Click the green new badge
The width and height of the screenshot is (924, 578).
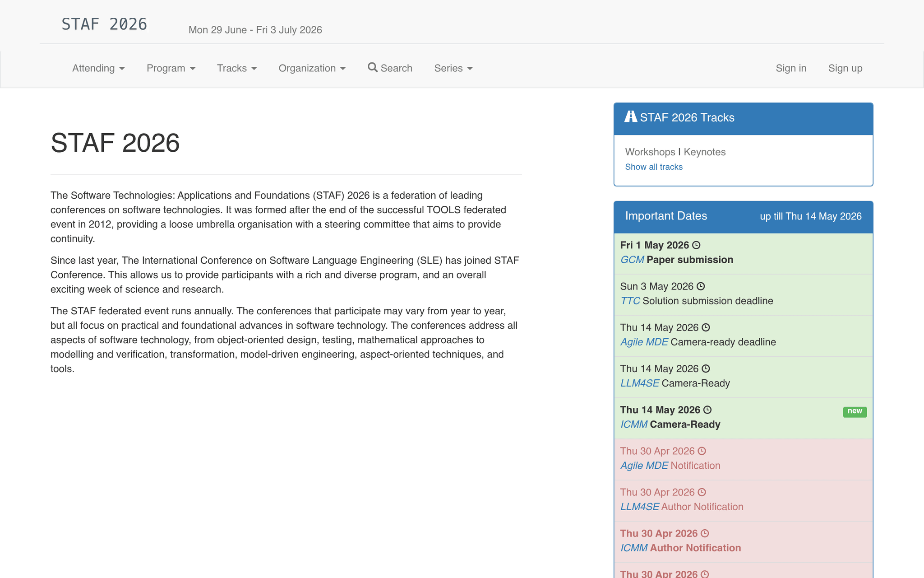855,411
